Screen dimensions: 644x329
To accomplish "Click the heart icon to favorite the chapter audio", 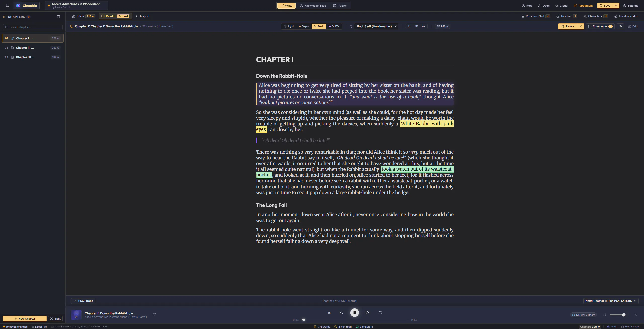I will pos(155,315).
